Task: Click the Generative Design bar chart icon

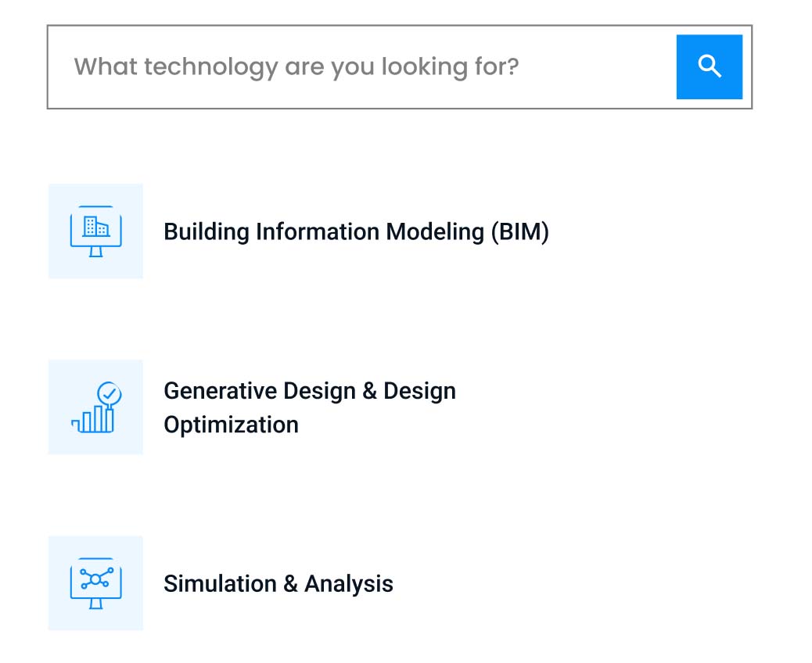Action: (95, 407)
